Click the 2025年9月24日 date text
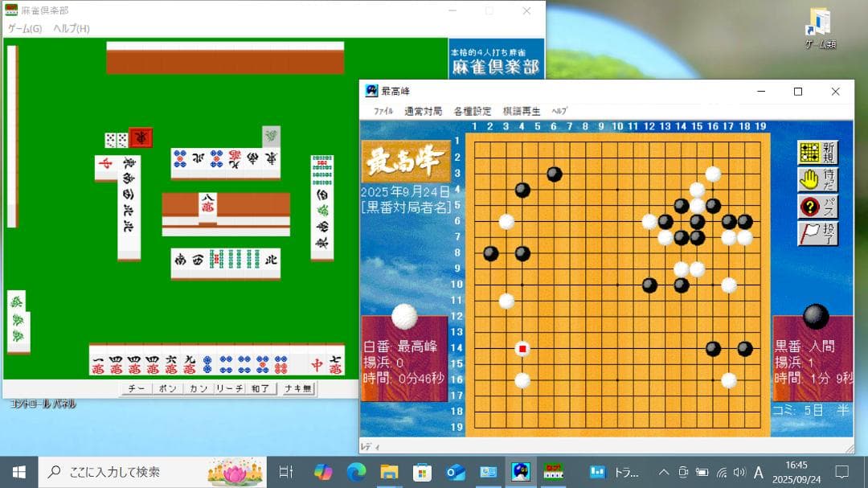 click(404, 192)
